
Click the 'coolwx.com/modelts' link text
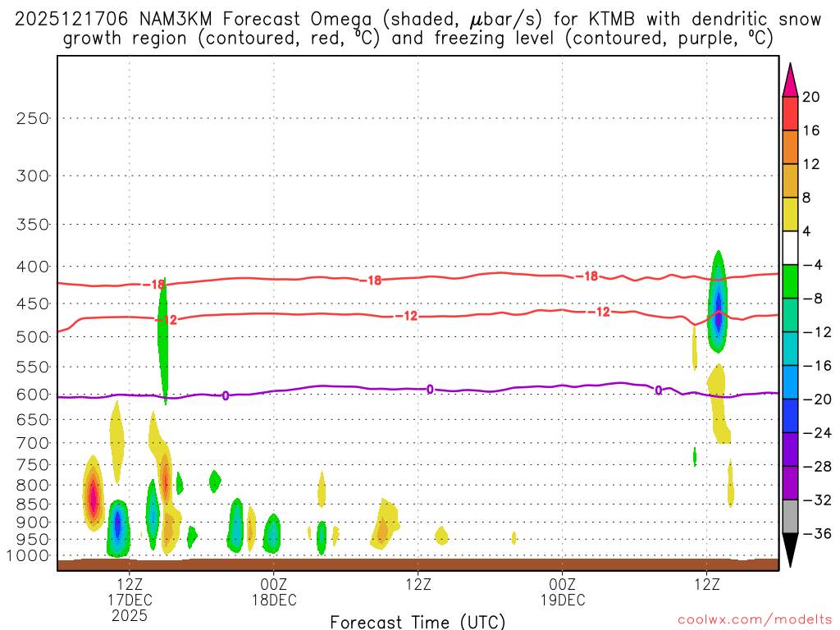(755, 620)
